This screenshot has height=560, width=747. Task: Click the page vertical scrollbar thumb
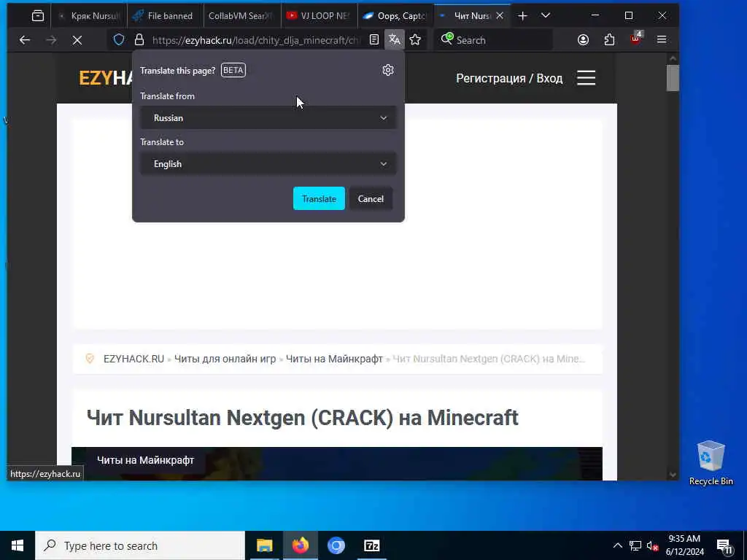673,77
